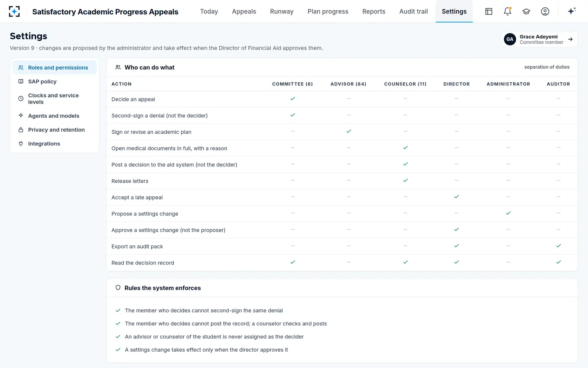The width and height of the screenshot is (588, 368).
Task: Click the people icon beside Who can do what
Action: [118, 67]
